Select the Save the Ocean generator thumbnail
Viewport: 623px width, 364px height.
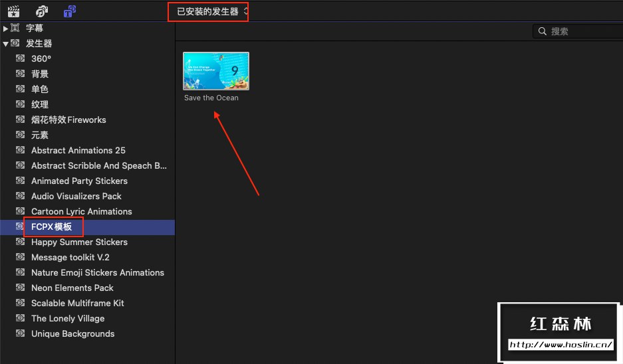point(216,71)
